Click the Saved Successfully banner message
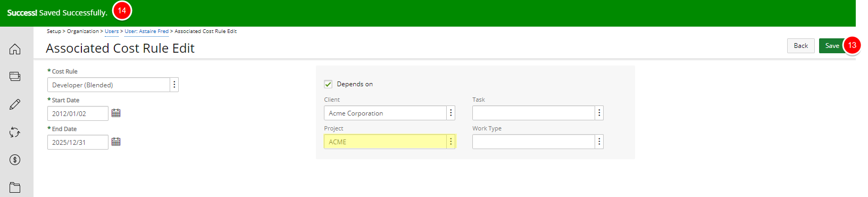 coord(57,13)
